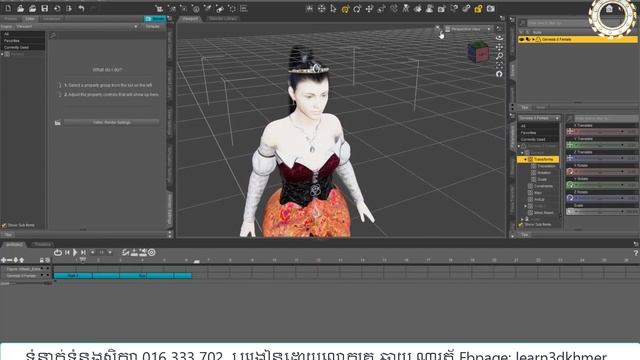Screen dimensions: 640x360
Task: Click the viewport orbit control icon
Action: click(499, 37)
